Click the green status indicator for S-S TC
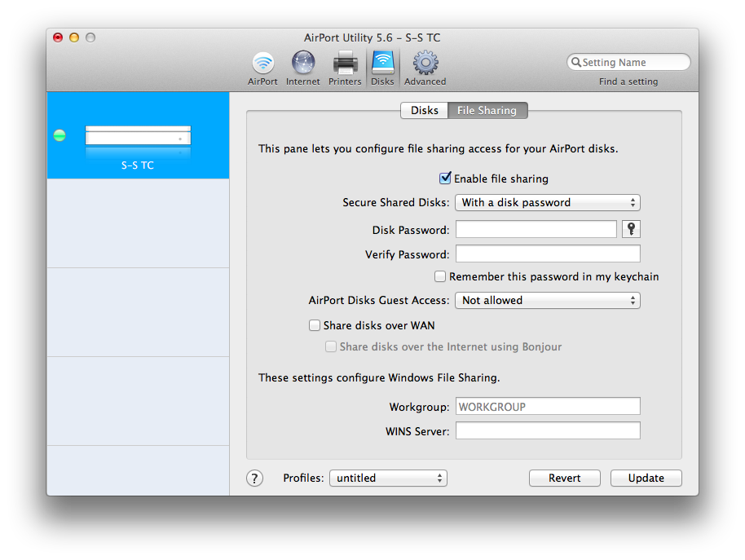This screenshot has height=560, width=745. [60, 136]
